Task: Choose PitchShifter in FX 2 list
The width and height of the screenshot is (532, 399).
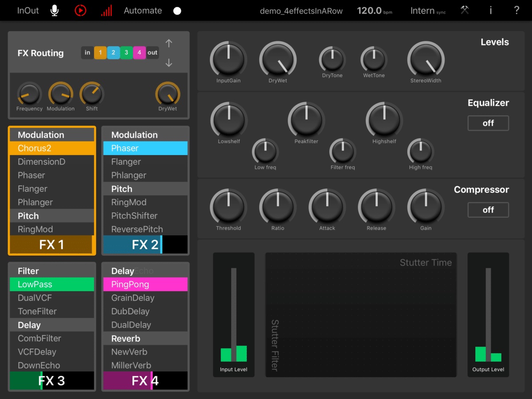Action: point(134,216)
